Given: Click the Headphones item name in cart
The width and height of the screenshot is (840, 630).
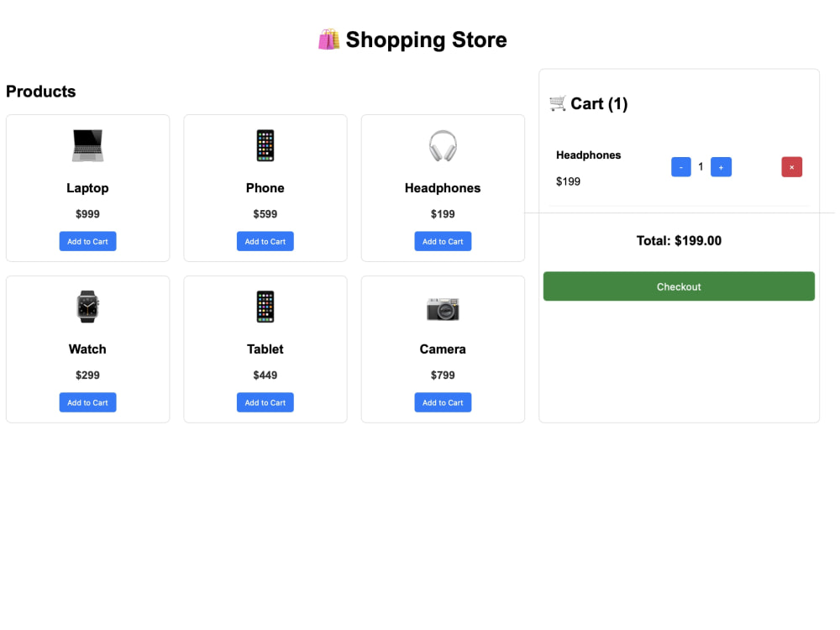Looking at the screenshot, I should 588,155.
